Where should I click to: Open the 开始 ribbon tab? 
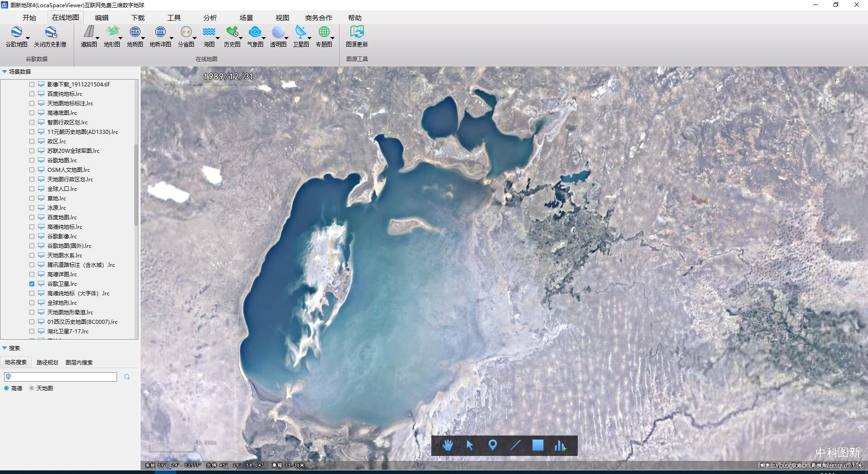(29, 18)
